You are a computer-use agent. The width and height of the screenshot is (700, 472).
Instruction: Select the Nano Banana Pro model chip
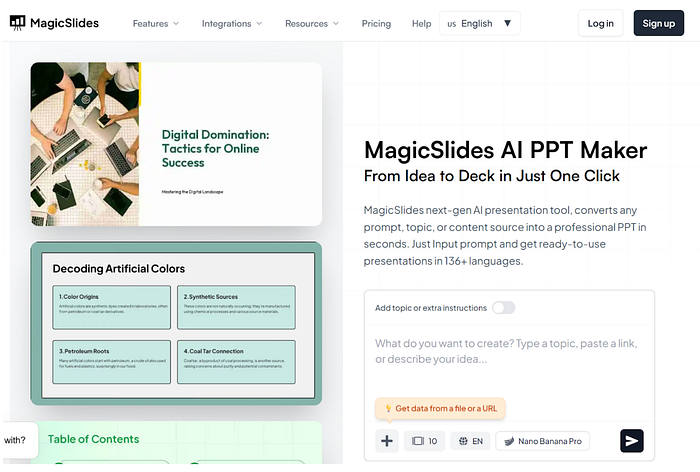point(542,441)
